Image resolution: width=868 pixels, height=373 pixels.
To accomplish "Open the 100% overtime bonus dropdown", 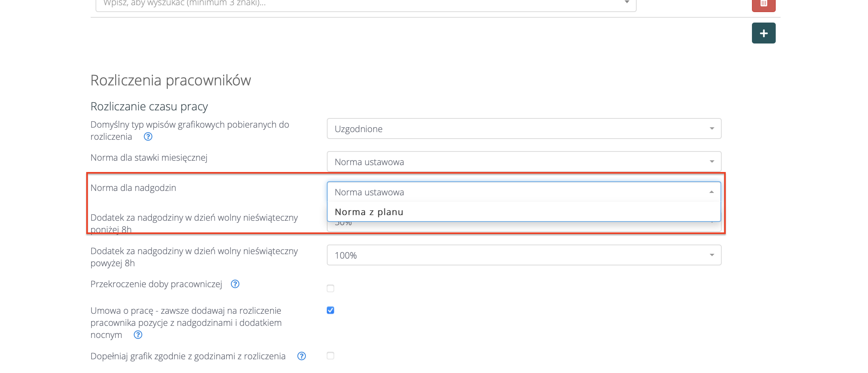I will (523, 255).
